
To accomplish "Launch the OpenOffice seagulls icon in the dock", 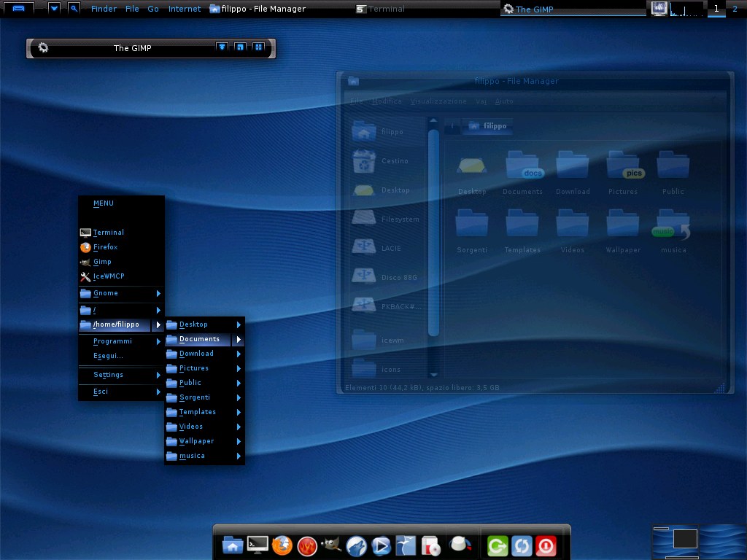I will (406, 545).
